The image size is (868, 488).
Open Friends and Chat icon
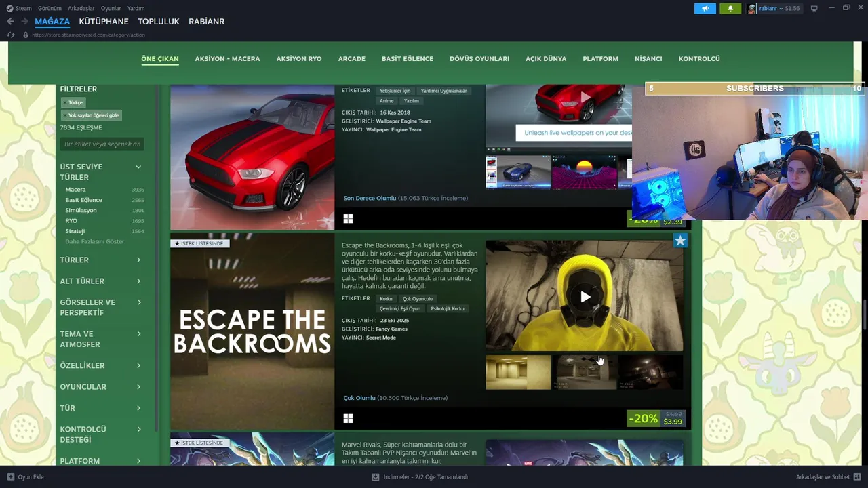coord(856,476)
